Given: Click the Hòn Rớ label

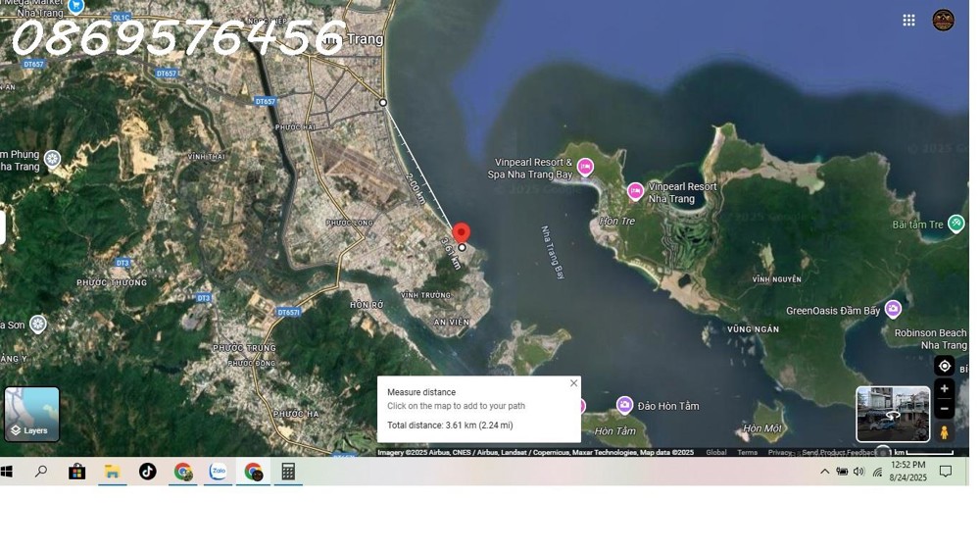Looking at the screenshot, I should (x=367, y=305).
